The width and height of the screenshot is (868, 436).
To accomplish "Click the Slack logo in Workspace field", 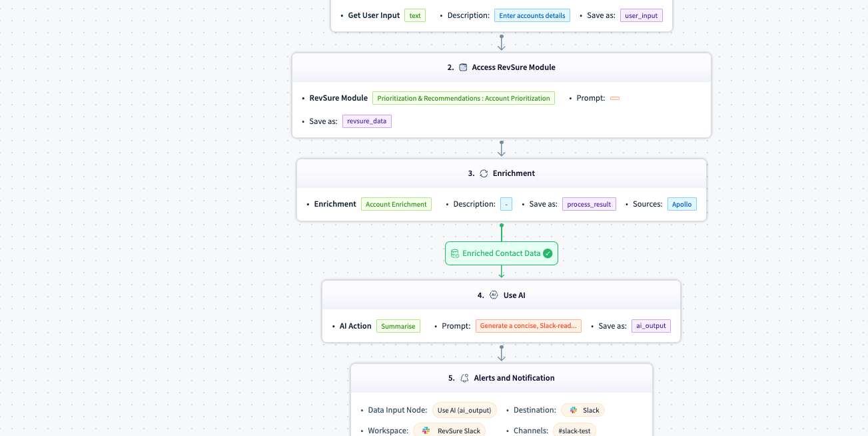I will (x=426, y=431).
